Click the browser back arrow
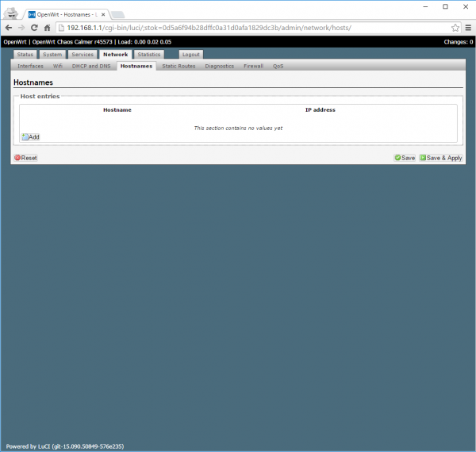476x452 pixels. pos(9,27)
